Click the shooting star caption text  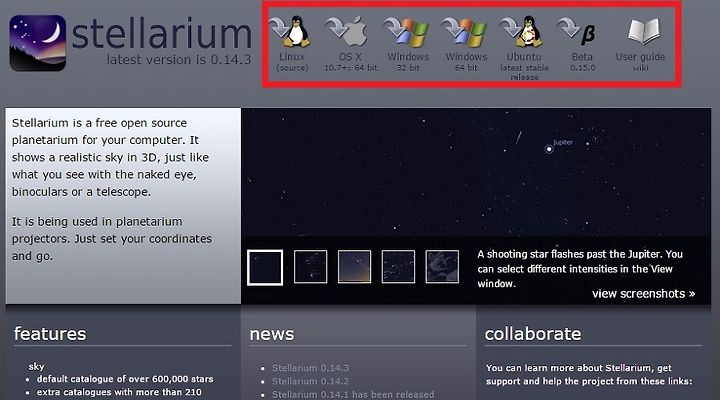580,269
